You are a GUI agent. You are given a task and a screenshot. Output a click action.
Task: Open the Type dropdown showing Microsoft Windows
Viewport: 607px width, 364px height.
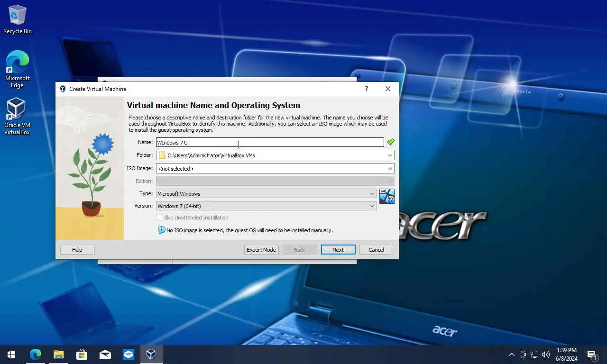pos(266,193)
